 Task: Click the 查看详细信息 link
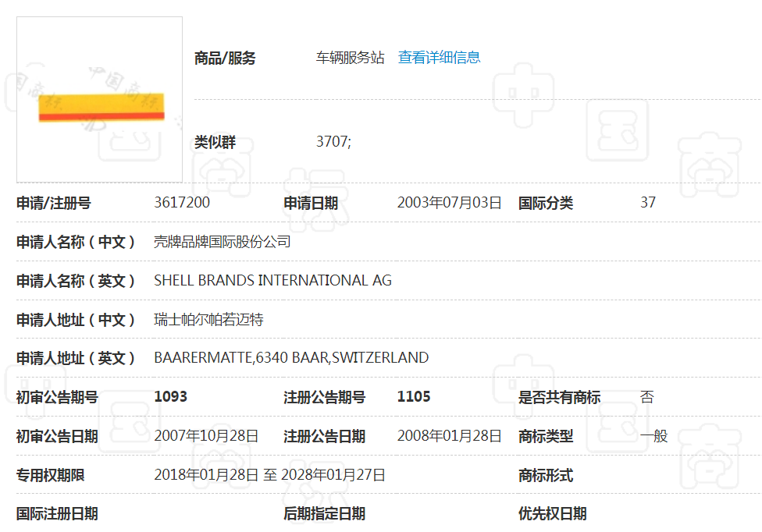click(x=439, y=57)
